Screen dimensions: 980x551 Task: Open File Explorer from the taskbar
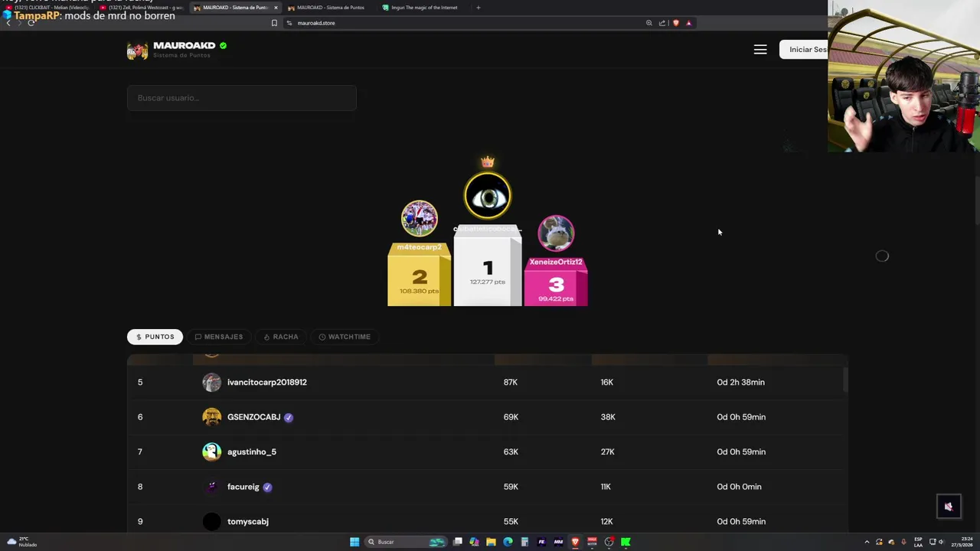(x=491, y=542)
